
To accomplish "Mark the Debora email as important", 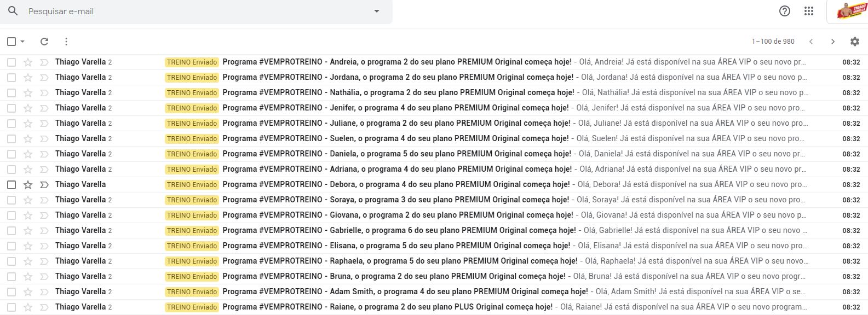I will tap(44, 185).
